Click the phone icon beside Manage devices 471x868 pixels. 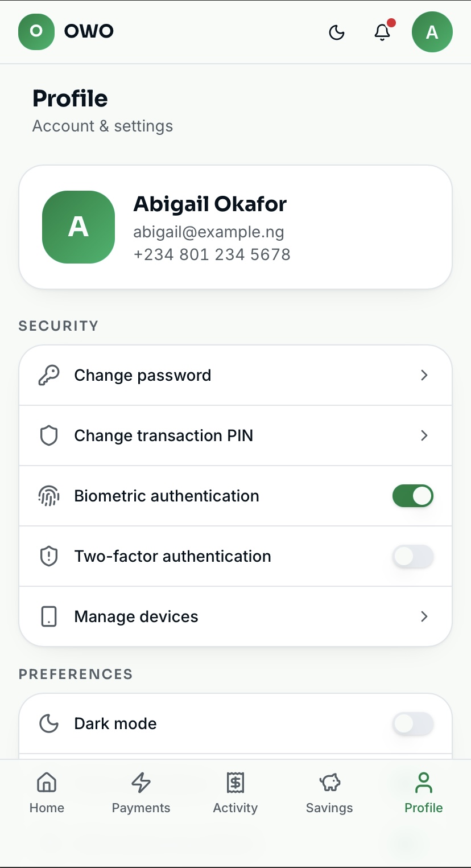49,617
